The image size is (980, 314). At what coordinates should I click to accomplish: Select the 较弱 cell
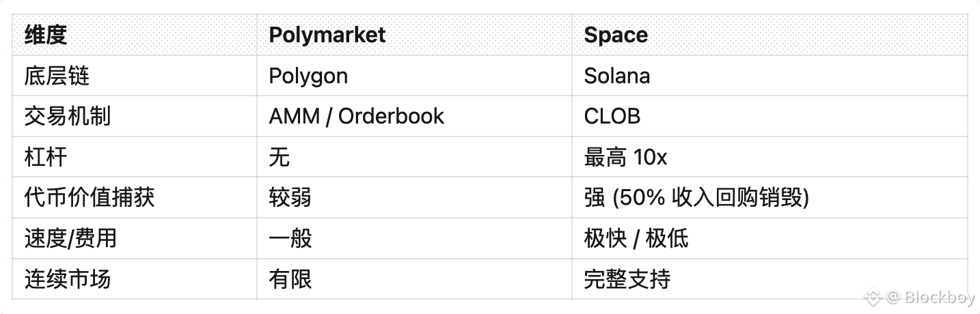click(290, 198)
